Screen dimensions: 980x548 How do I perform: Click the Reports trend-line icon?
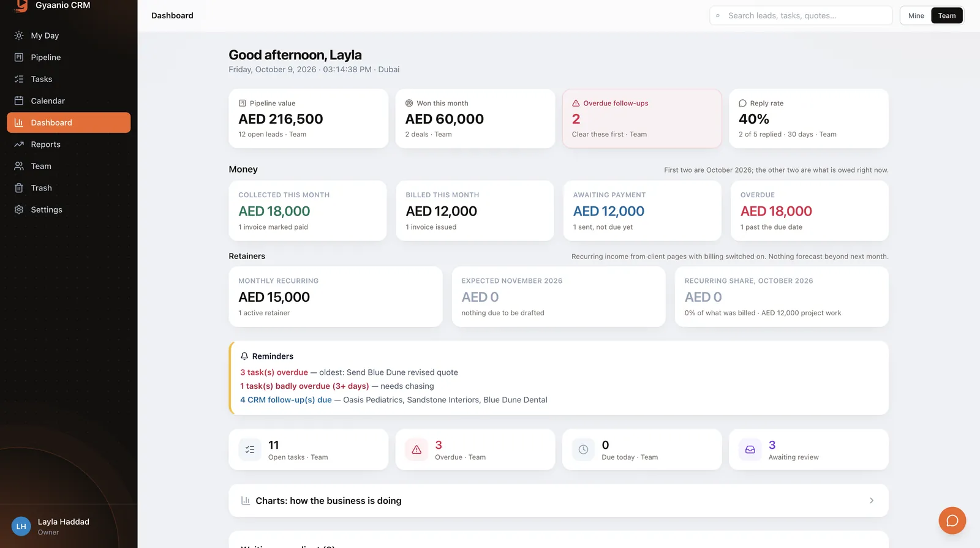(19, 145)
